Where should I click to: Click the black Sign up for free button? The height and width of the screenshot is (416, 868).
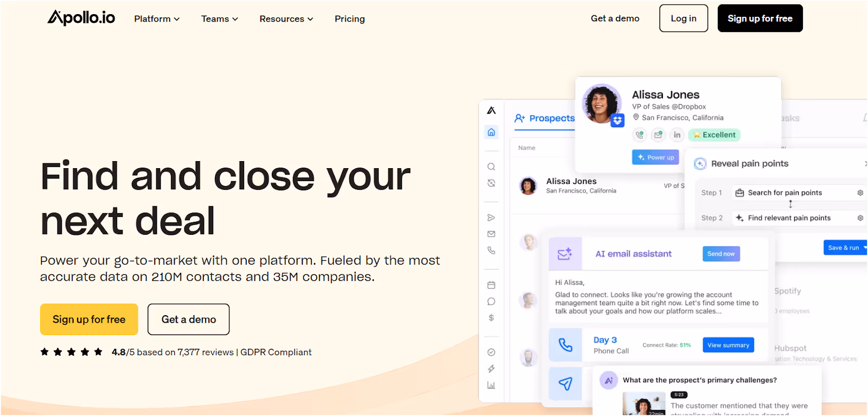[x=760, y=18]
